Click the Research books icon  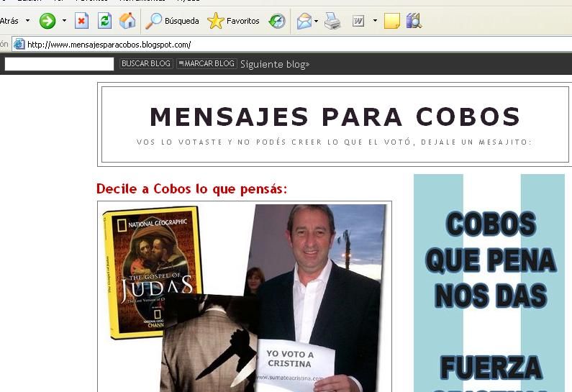[413, 21]
